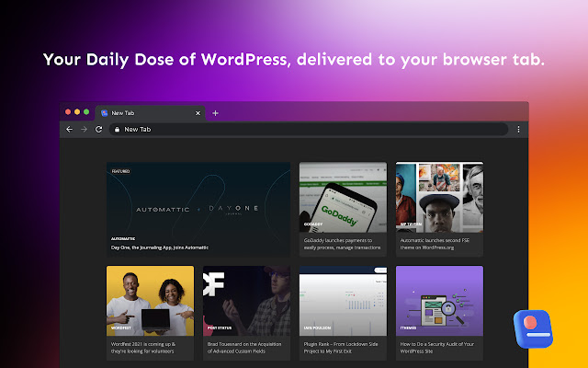588x368 pixels.
Task: Click the IAIN POULSON source label
Action: 317,328
